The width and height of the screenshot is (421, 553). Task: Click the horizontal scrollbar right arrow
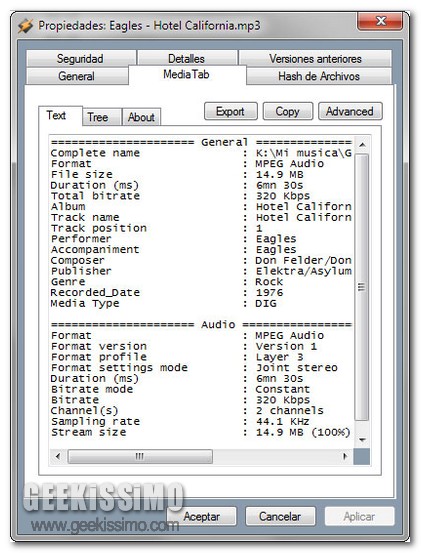pos(345,456)
